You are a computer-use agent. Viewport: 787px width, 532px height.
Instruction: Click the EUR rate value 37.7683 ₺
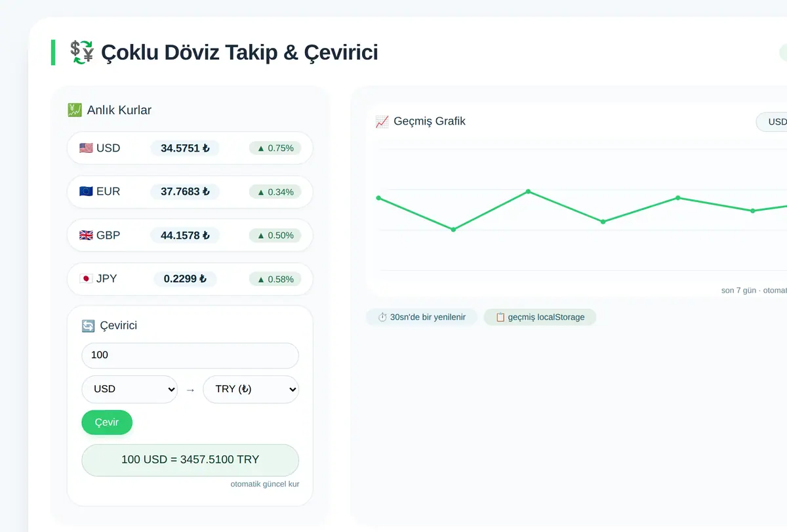185,192
